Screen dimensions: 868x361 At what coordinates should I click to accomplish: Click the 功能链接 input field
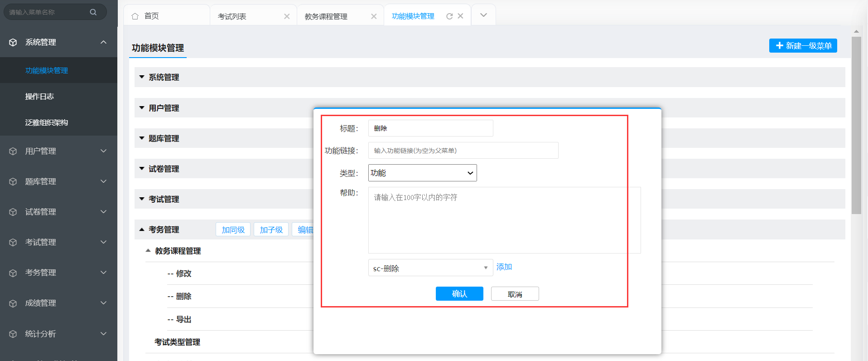pos(463,151)
